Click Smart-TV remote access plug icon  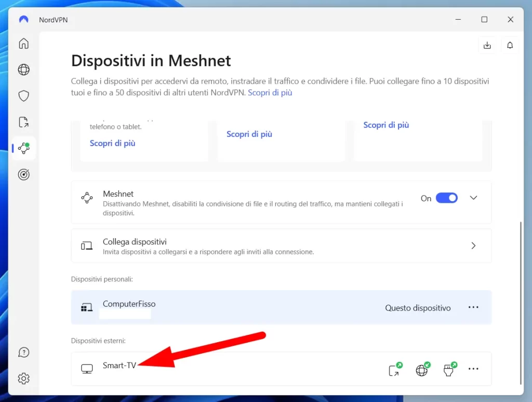click(450, 369)
